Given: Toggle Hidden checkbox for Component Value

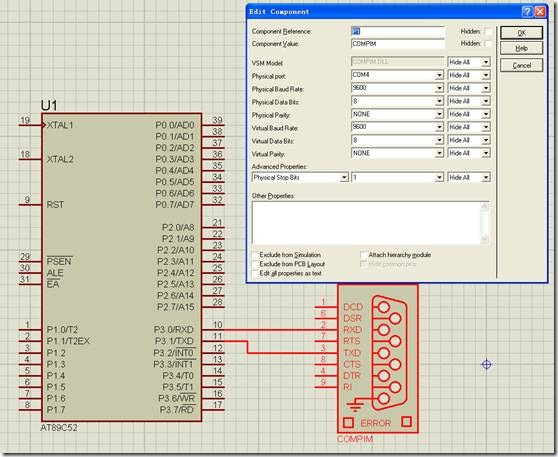Looking at the screenshot, I should (488, 44).
